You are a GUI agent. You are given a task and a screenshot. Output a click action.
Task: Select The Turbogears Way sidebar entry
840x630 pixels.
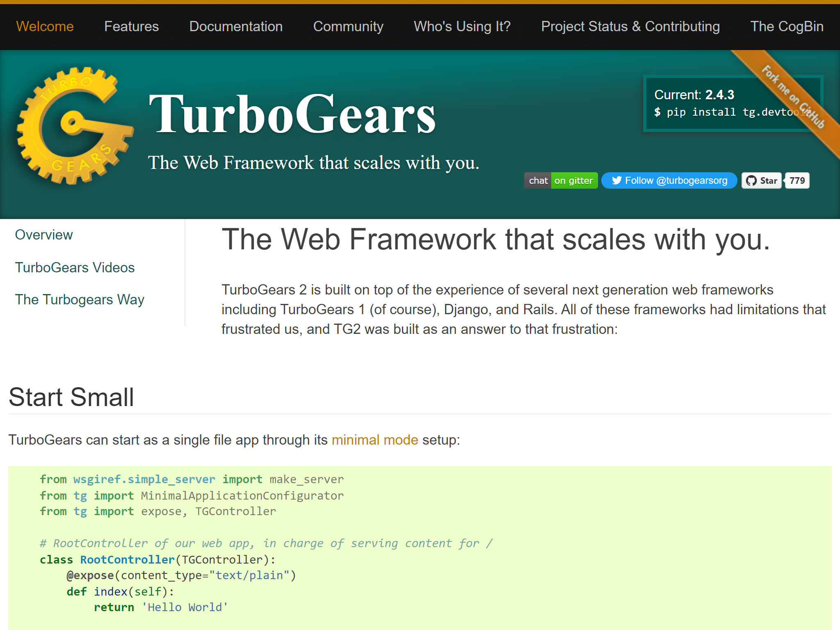click(80, 299)
